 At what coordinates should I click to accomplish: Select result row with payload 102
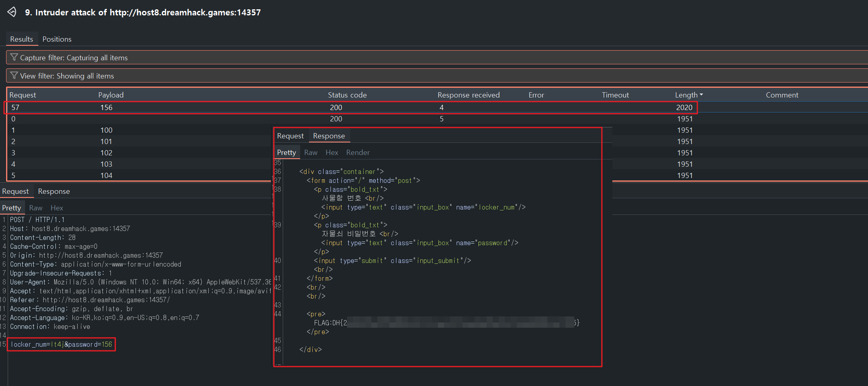point(106,153)
